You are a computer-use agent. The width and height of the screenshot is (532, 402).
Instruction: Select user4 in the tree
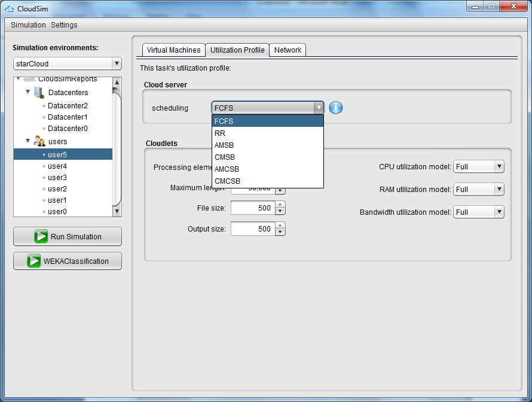pos(57,166)
